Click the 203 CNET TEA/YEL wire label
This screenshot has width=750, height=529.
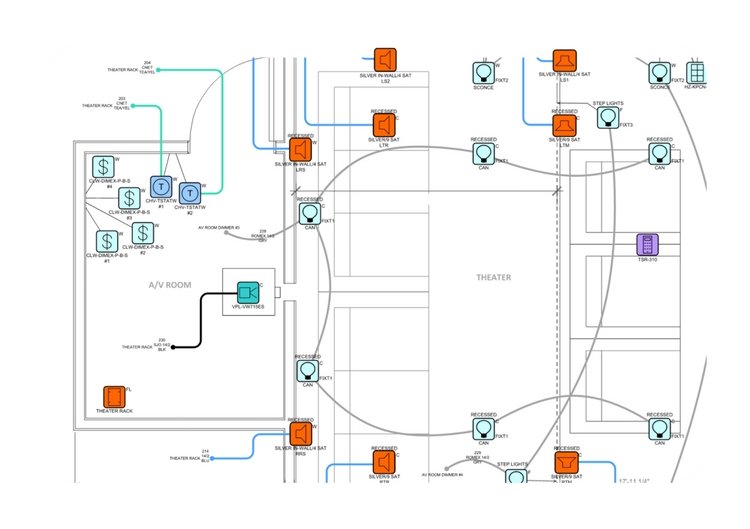tap(122, 103)
